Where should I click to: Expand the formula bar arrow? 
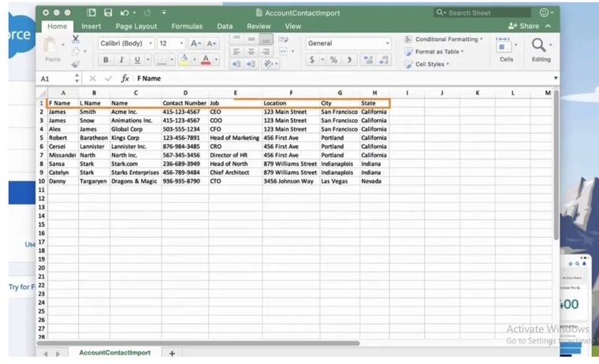[556, 78]
